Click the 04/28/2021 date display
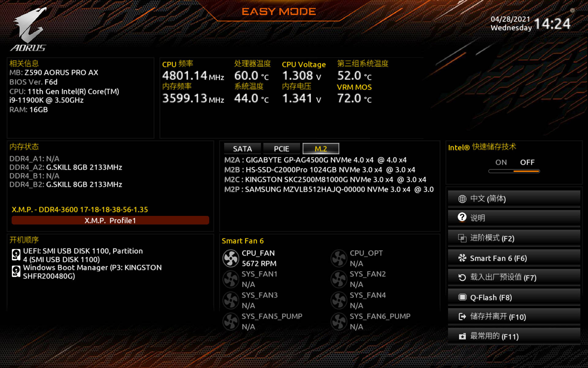 pos(510,19)
